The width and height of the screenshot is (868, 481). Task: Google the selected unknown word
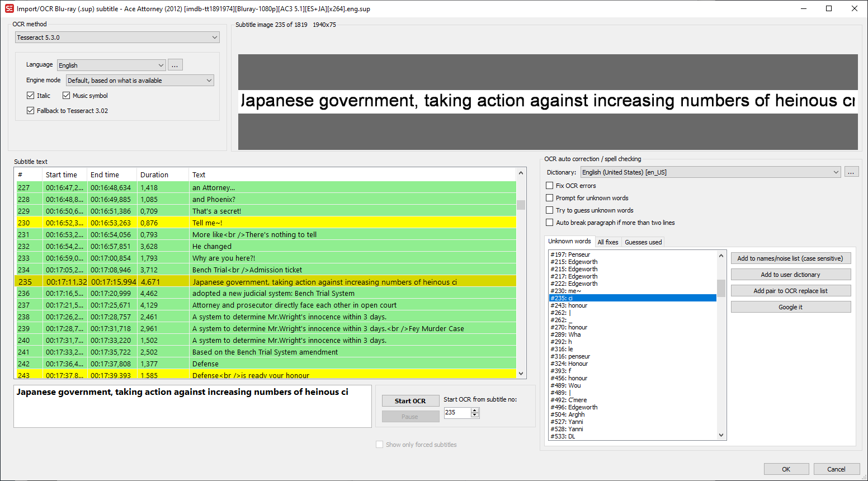(x=790, y=306)
